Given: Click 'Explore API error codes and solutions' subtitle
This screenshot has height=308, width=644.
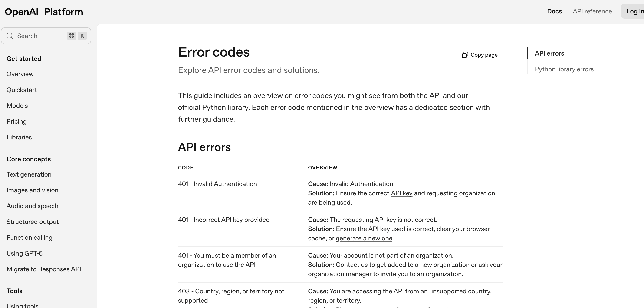Looking at the screenshot, I should [249, 70].
